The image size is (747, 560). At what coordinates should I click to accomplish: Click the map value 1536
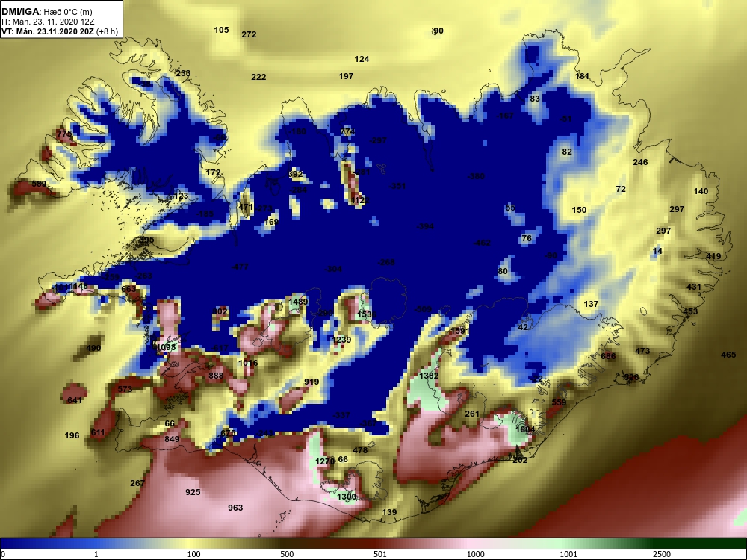(366, 314)
